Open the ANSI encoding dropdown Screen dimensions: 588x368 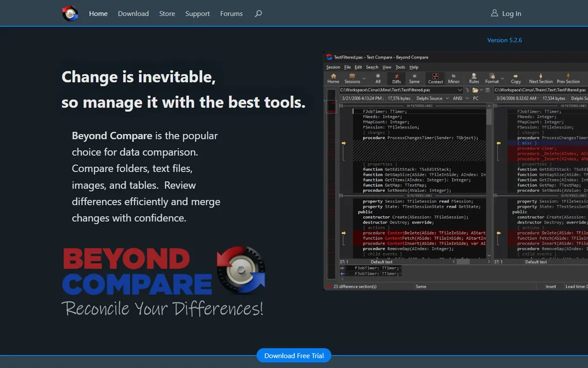coord(467,98)
